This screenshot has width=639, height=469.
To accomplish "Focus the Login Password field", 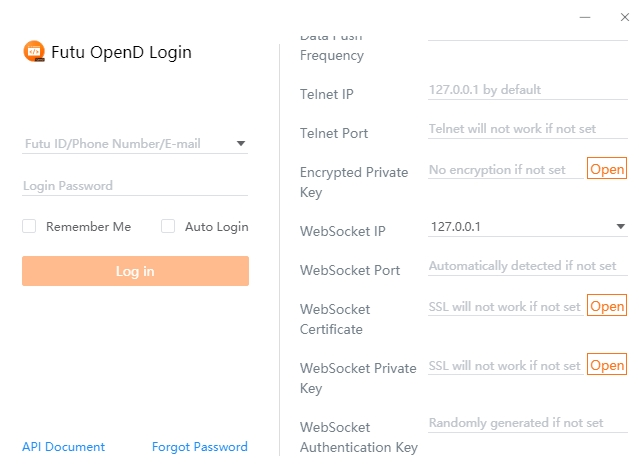I will (x=134, y=186).
